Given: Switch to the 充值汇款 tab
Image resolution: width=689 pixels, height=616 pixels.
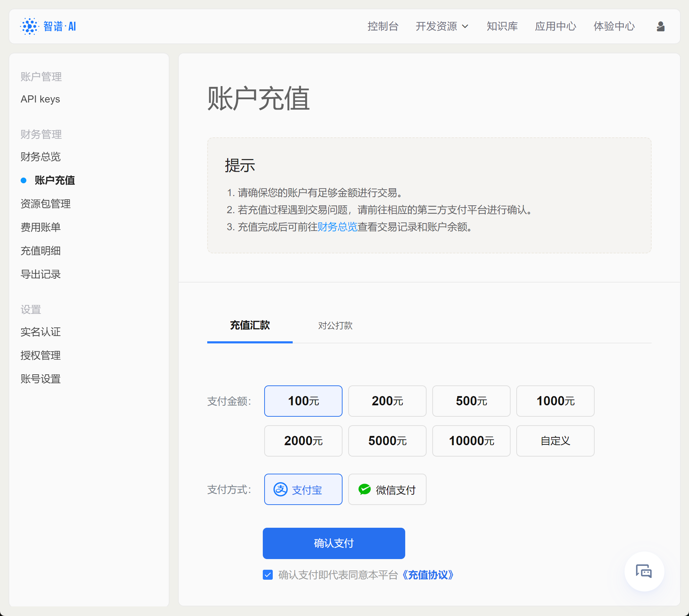Looking at the screenshot, I should pyautogui.click(x=250, y=325).
